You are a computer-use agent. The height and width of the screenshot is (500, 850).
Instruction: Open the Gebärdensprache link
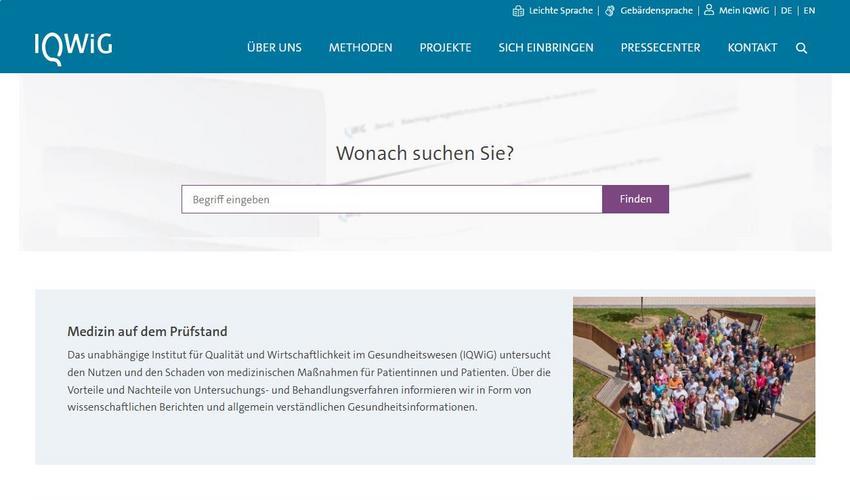[656, 10]
